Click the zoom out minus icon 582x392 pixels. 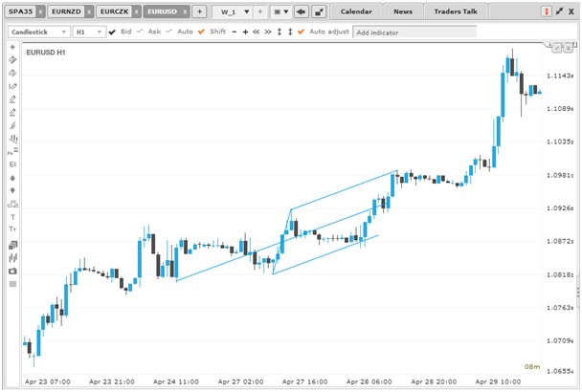234,32
